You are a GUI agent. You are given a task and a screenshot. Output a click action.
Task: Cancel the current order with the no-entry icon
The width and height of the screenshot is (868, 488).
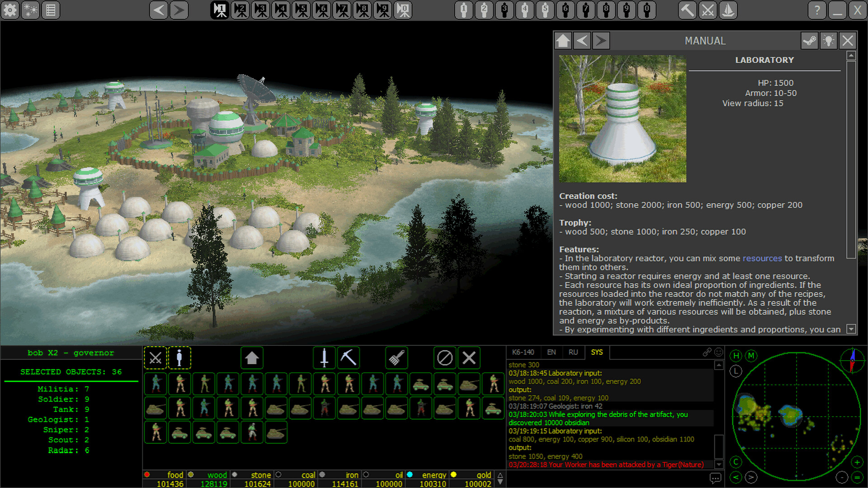[x=445, y=357]
